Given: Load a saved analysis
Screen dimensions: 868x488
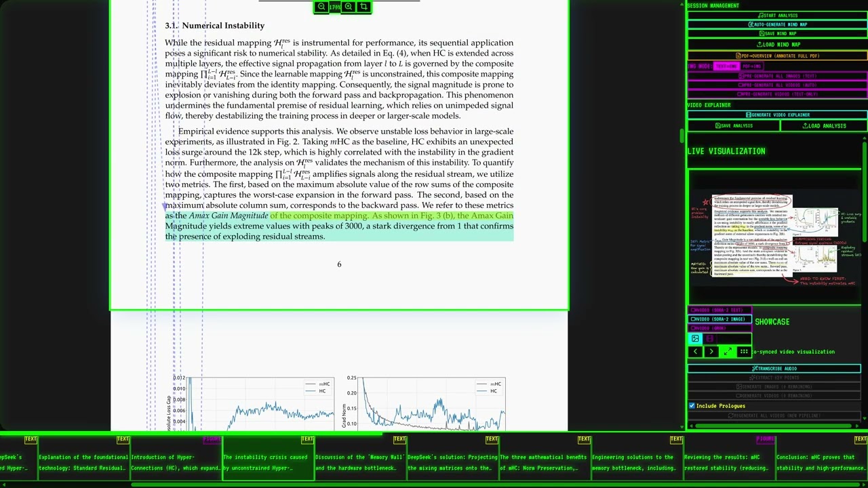Looking at the screenshot, I should [824, 125].
